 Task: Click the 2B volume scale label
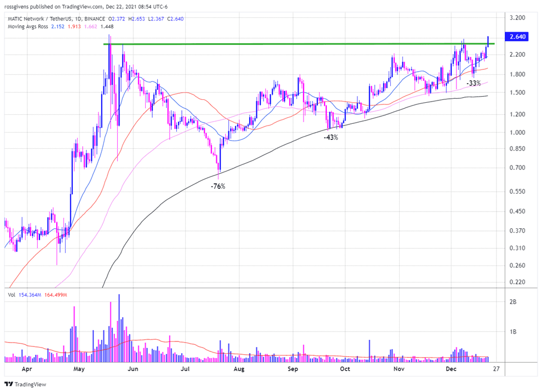point(513,302)
